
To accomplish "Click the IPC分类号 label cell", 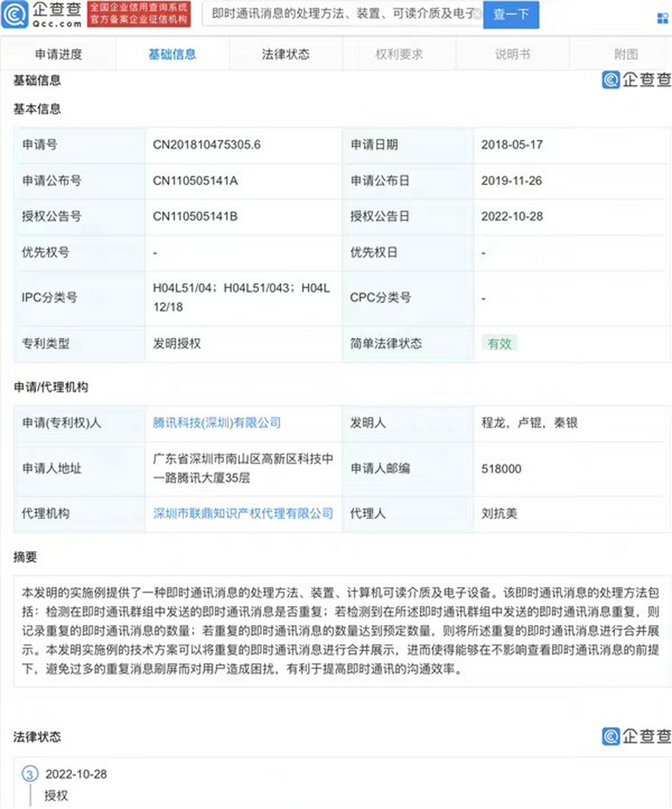I will (80, 298).
